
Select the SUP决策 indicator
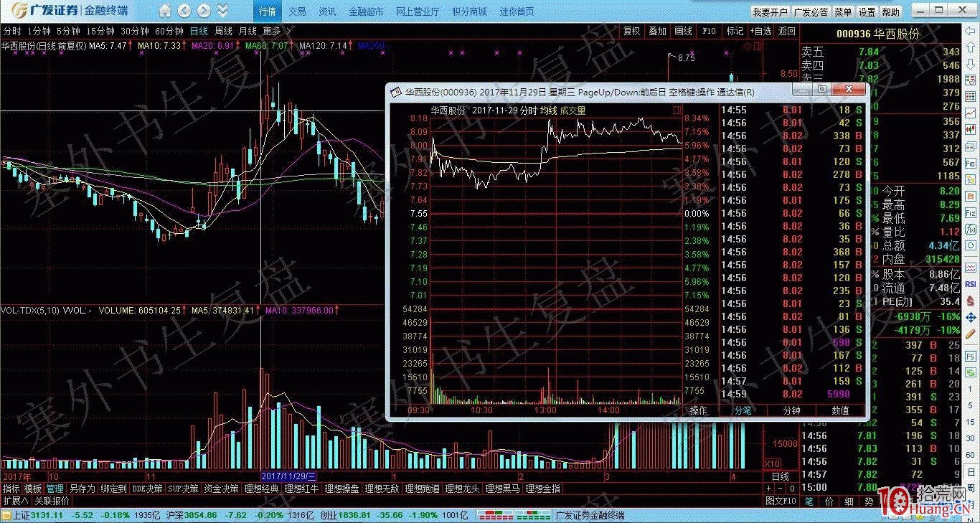(x=183, y=489)
